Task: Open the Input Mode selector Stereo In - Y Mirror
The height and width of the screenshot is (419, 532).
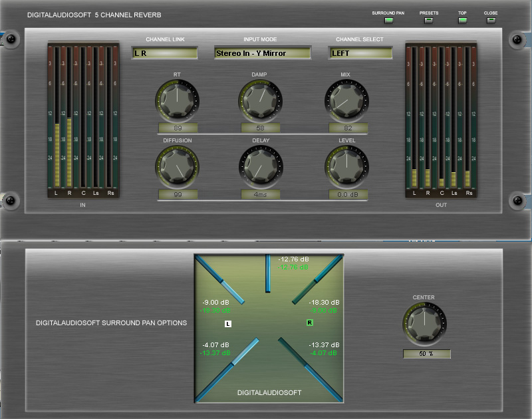Action: tap(263, 53)
